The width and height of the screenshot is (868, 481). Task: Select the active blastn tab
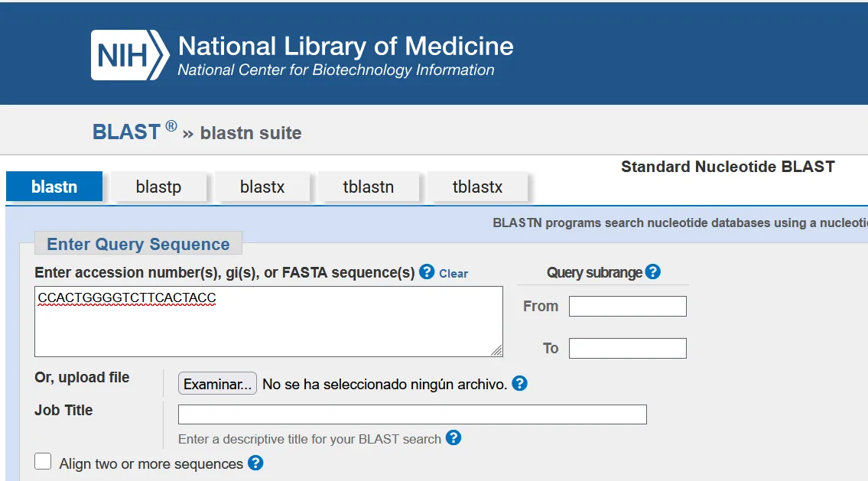(54, 187)
